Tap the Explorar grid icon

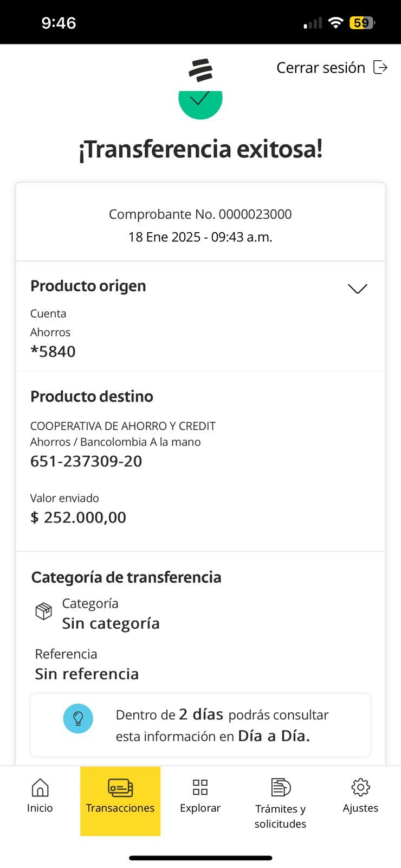pyautogui.click(x=200, y=787)
